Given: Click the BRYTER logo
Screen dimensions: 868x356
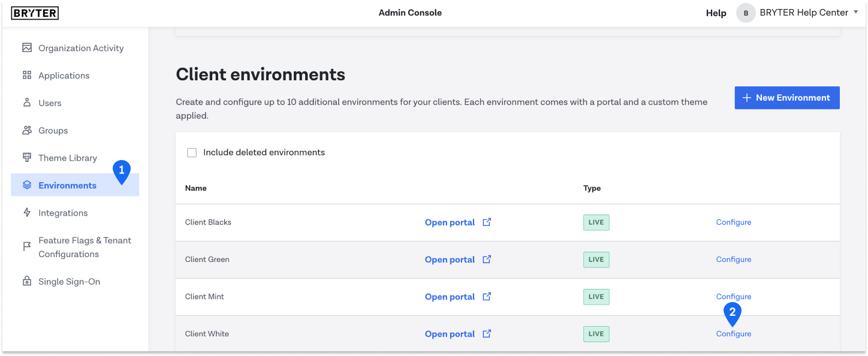Looking at the screenshot, I should 35,13.
